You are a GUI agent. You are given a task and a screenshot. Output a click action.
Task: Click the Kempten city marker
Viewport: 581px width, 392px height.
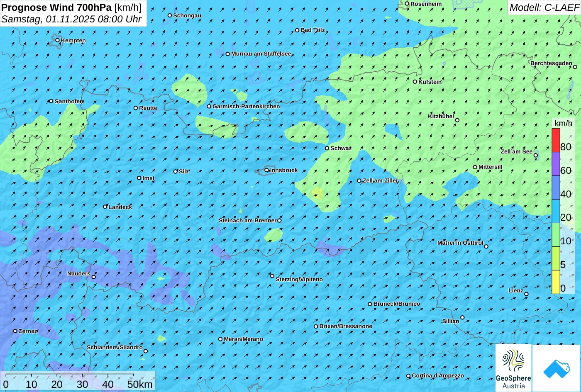57,40
